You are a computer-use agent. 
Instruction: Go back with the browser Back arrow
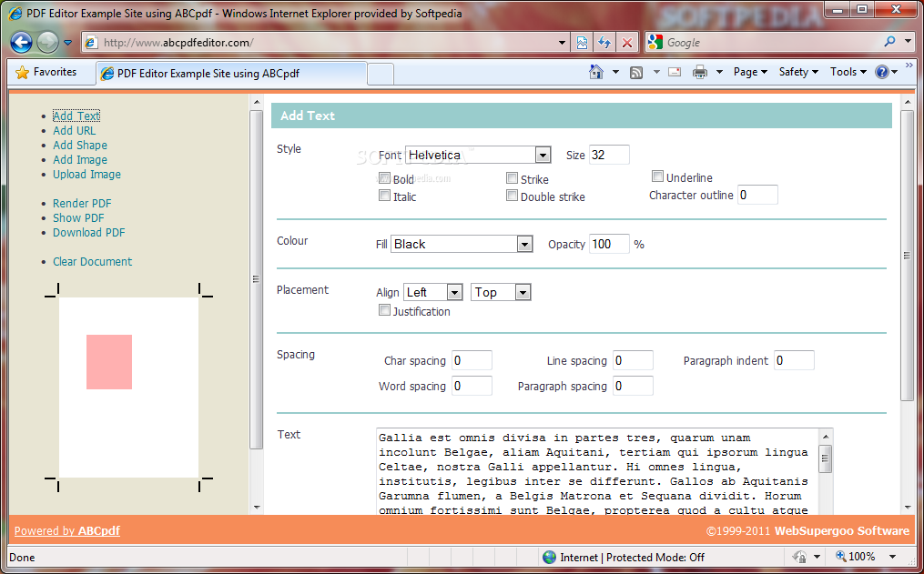21,43
